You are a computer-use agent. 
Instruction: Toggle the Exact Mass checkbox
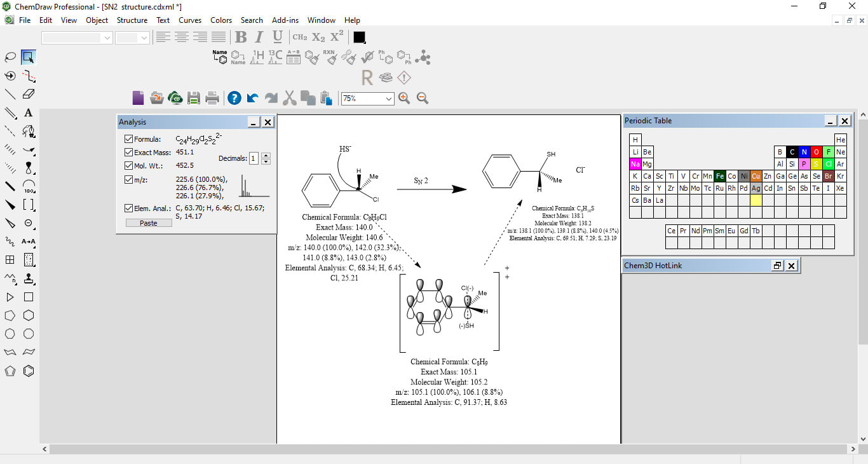coord(129,153)
